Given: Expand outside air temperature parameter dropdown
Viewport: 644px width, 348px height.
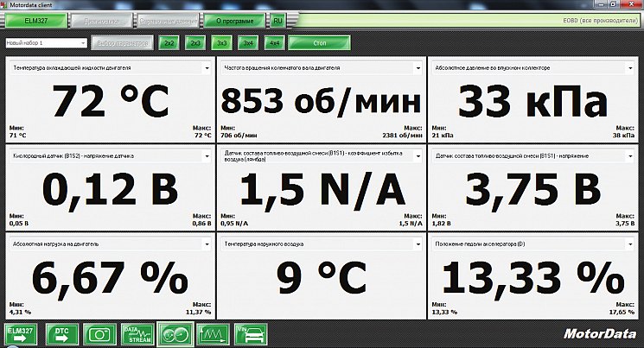Looking at the screenshot, I should (x=418, y=244).
